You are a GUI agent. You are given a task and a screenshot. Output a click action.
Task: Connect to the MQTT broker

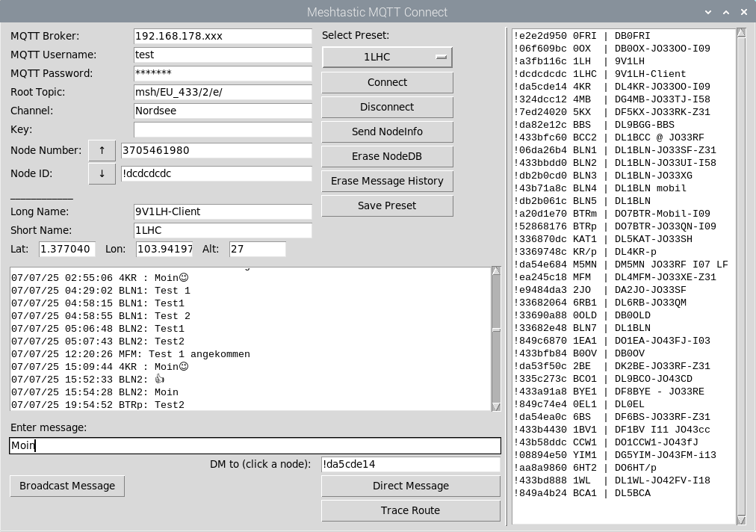387,82
